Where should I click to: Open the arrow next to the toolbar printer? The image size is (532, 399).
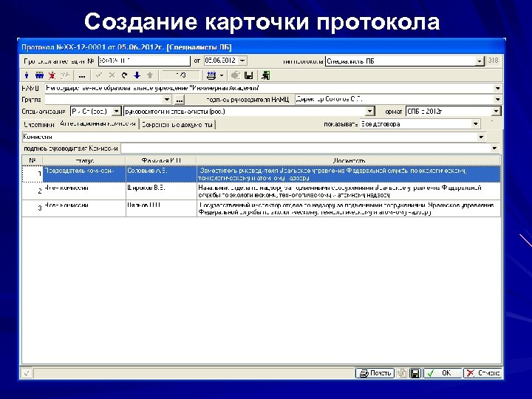pos(222,75)
